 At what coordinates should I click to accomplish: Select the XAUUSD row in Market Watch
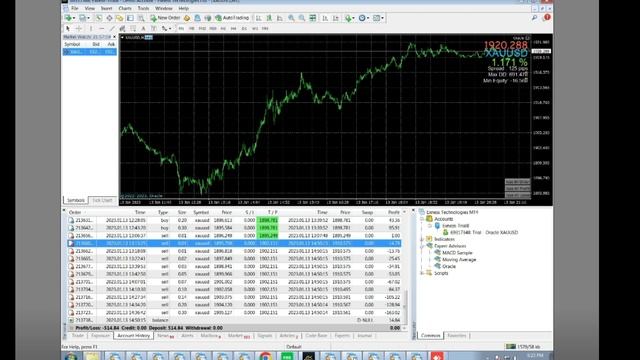pyautogui.click(x=89, y=52)
